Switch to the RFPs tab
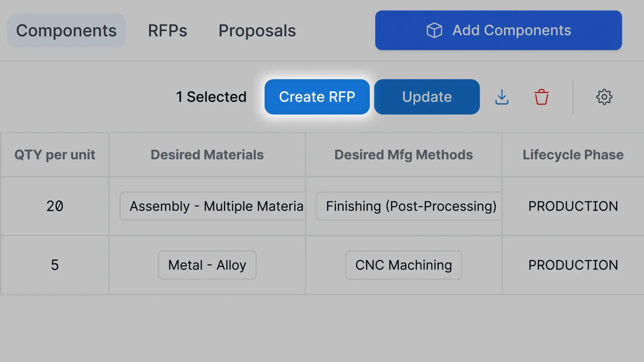The image size is (644, 362). point(167,30)
